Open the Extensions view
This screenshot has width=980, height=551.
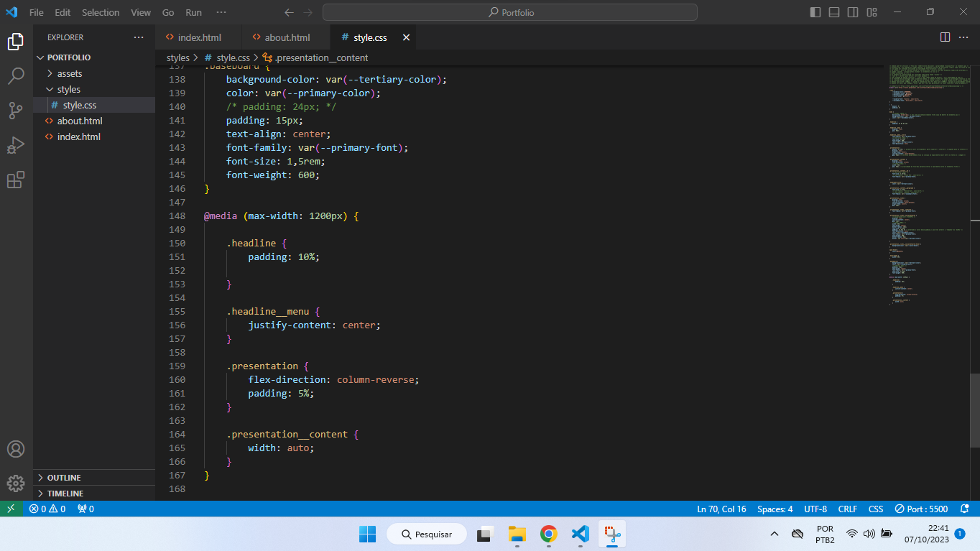(x=16, y=180)
